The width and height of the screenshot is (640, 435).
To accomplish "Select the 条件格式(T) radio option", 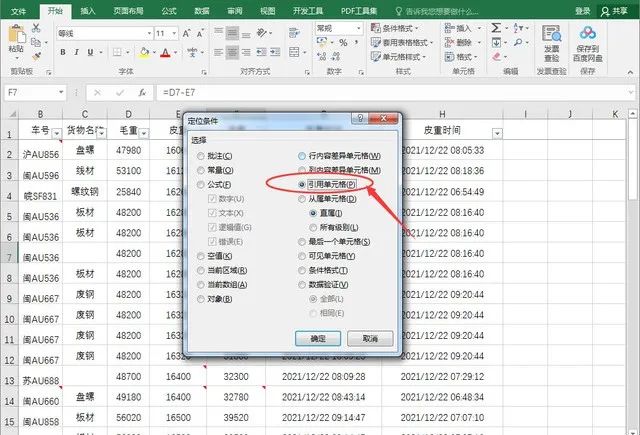I will pos(302,271).
